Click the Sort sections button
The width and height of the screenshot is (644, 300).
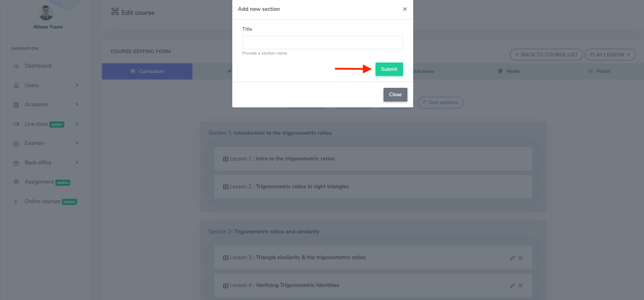coord(440,103)
